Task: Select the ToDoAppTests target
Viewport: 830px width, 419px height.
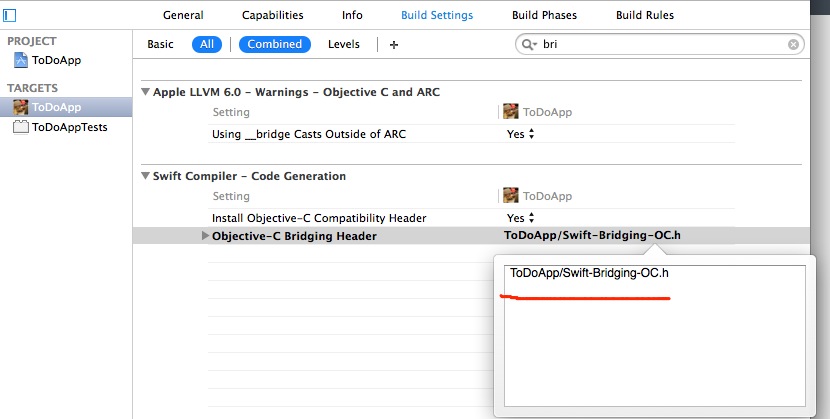Action: pyautogui.click(x=69, y=127)
